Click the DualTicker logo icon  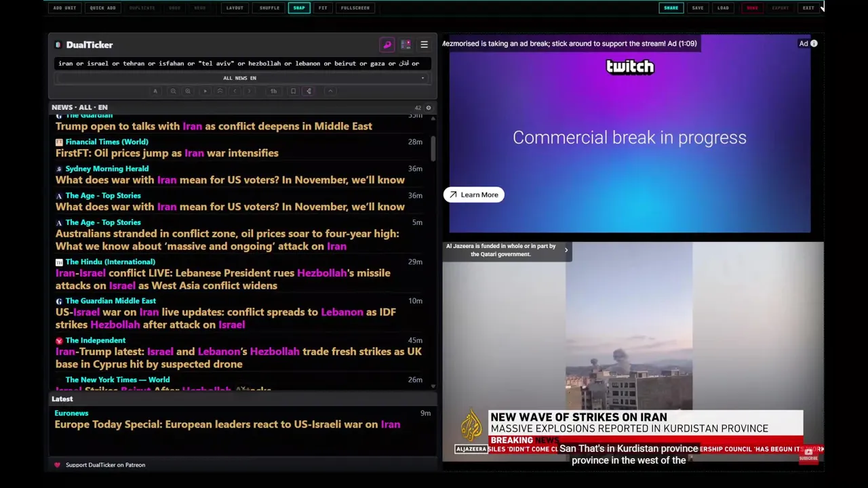coord(58,45)
